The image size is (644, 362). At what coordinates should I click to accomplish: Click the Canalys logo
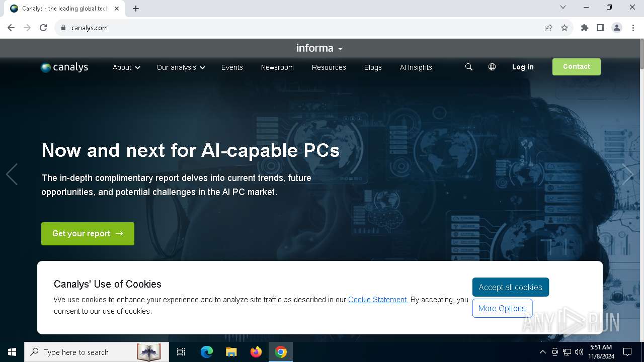click(x=64, y=67)
